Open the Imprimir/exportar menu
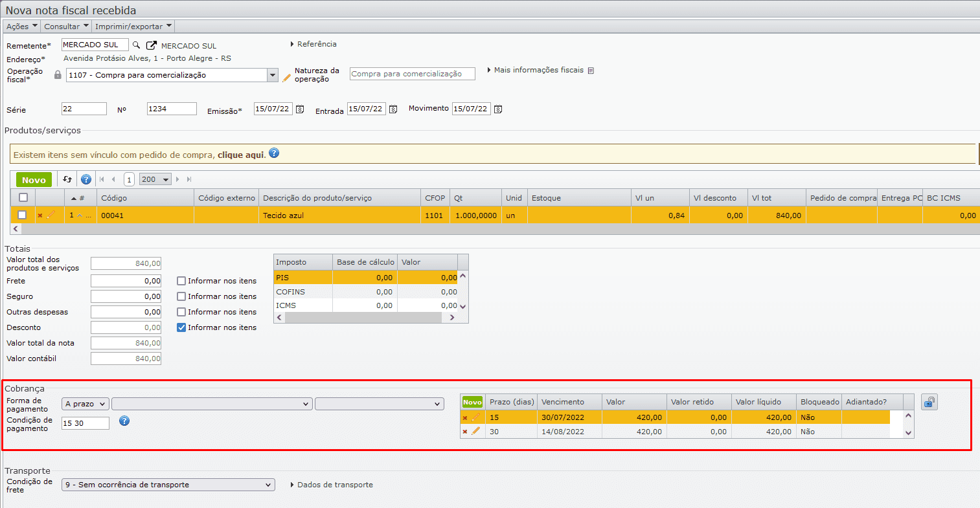 [133, 27]
